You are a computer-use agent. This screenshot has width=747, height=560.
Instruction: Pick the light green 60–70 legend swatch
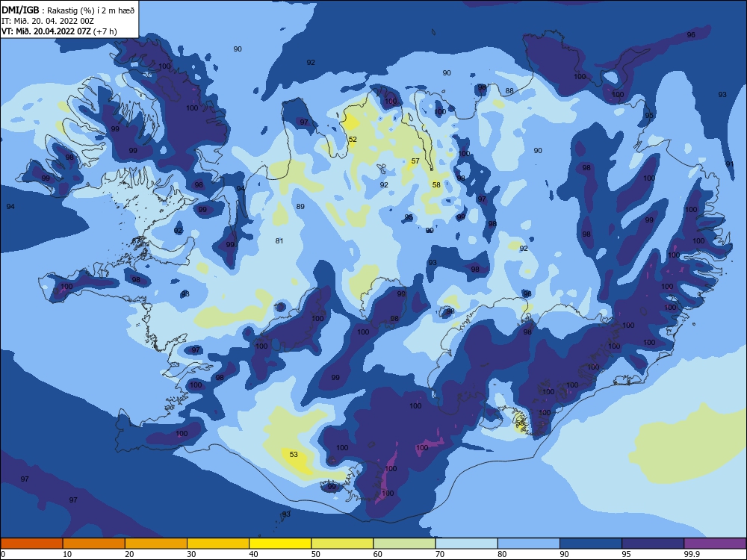pos(404,544)
